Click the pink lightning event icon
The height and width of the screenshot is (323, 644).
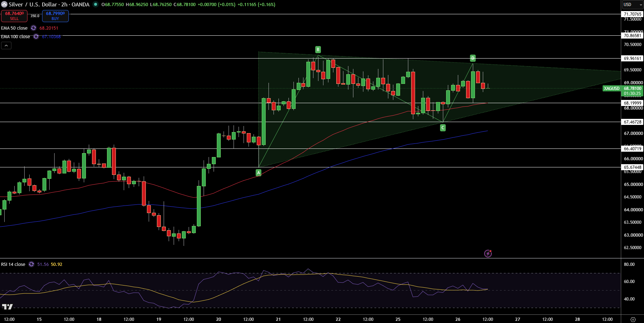(x=488, y=253)
